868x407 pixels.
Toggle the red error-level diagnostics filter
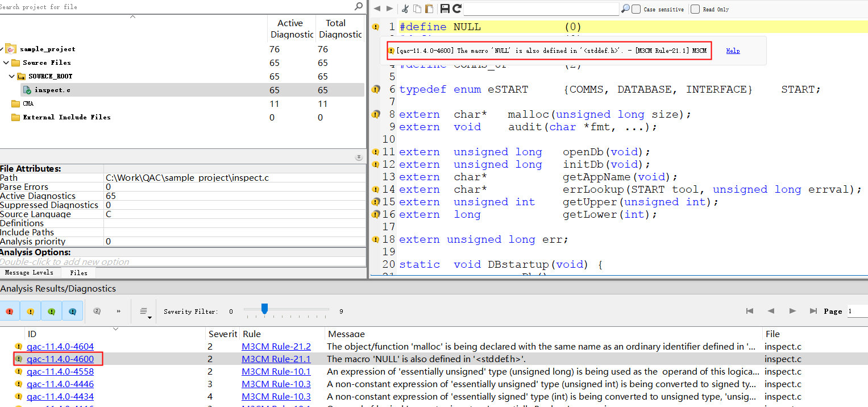coord(10,311)
